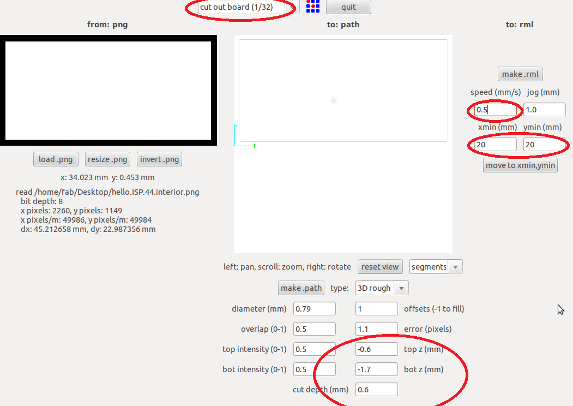The image size is (573, 406).
Task: Click the 'x: 34.023 mm' coordinate readout
Action: pos(107,177)
